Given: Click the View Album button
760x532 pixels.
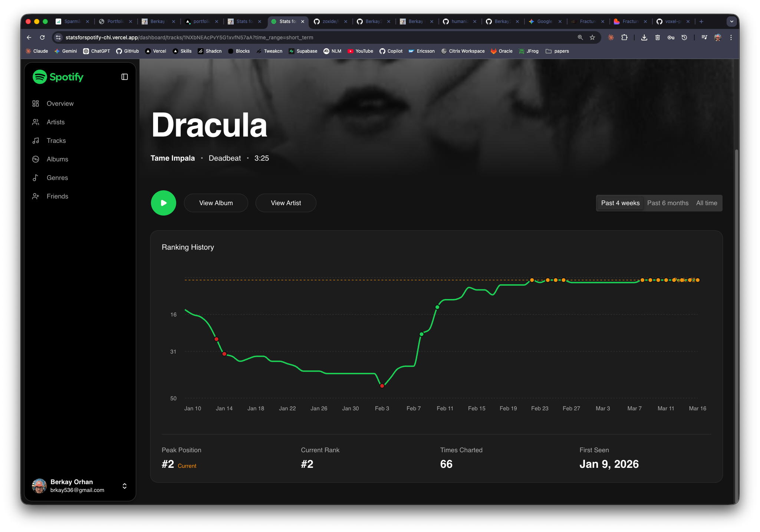Looking at the screenshot, I should (x=216, y=203).
